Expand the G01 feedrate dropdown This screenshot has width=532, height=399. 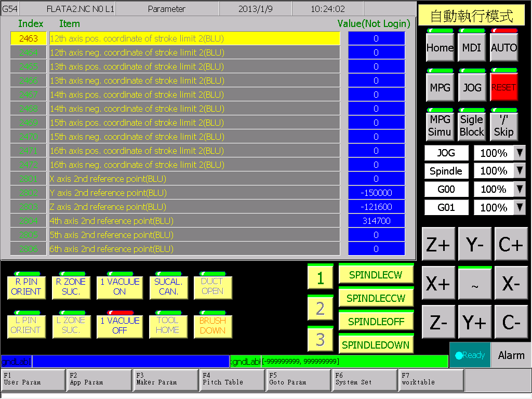point(520,207)
